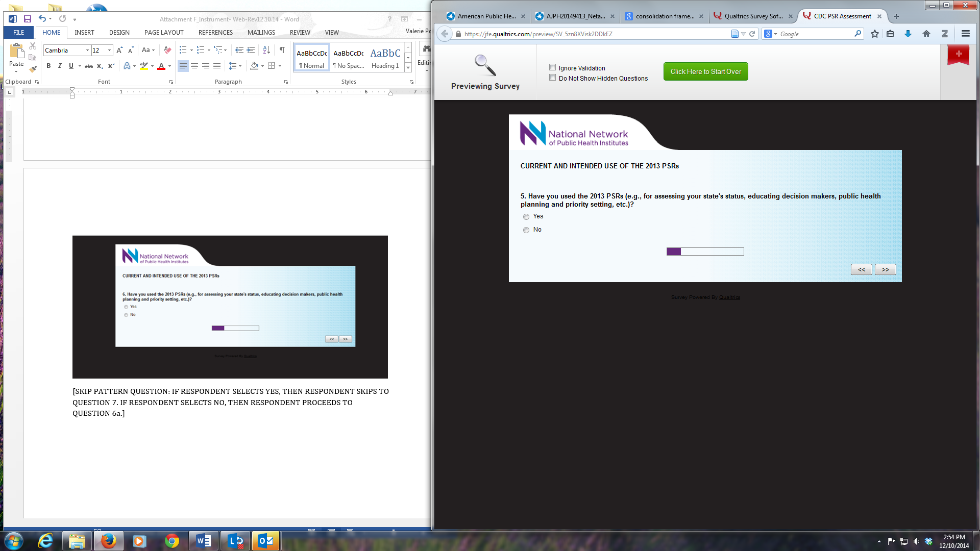Screen dimensions: 980x551
Task: Click the Format Painter brush icon
Action: click(x=33, y=69)
